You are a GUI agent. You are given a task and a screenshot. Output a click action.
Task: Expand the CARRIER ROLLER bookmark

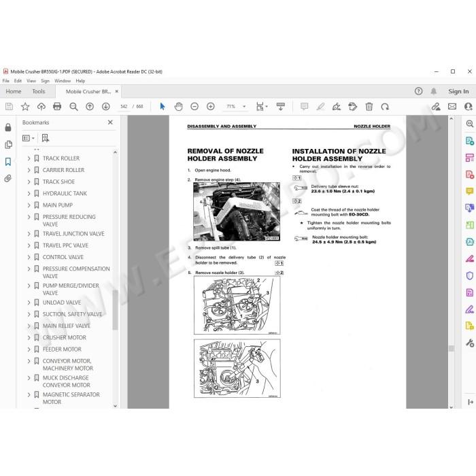pos(29,170)
